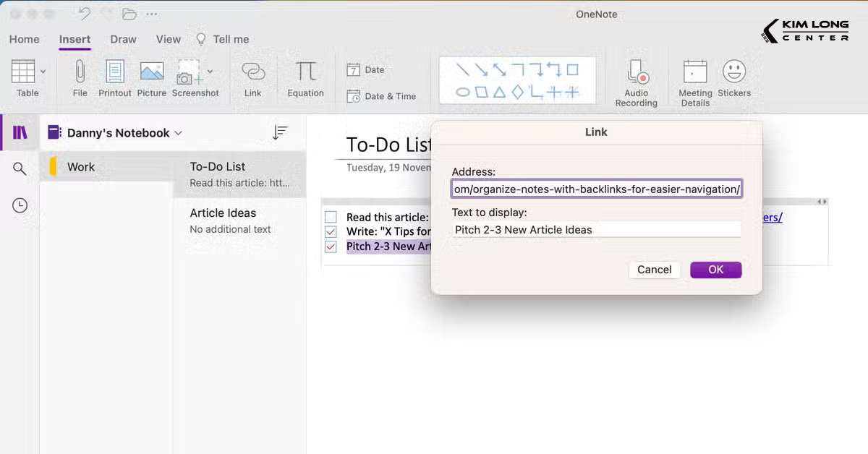Open page sorting options

pyautogui.click(x=280, y=132)
